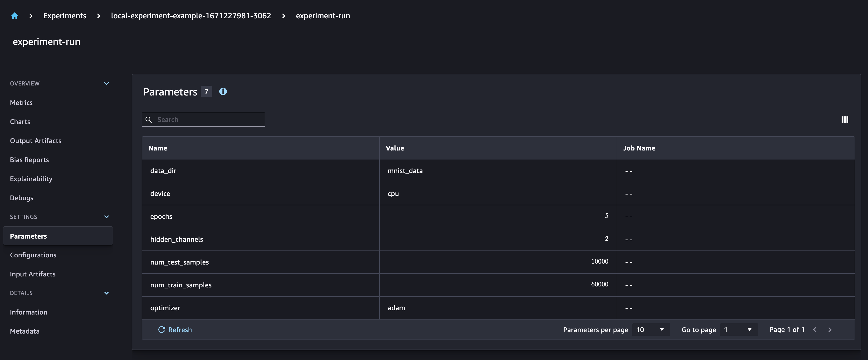Open Parameters info icon

[x=223, y=91]
